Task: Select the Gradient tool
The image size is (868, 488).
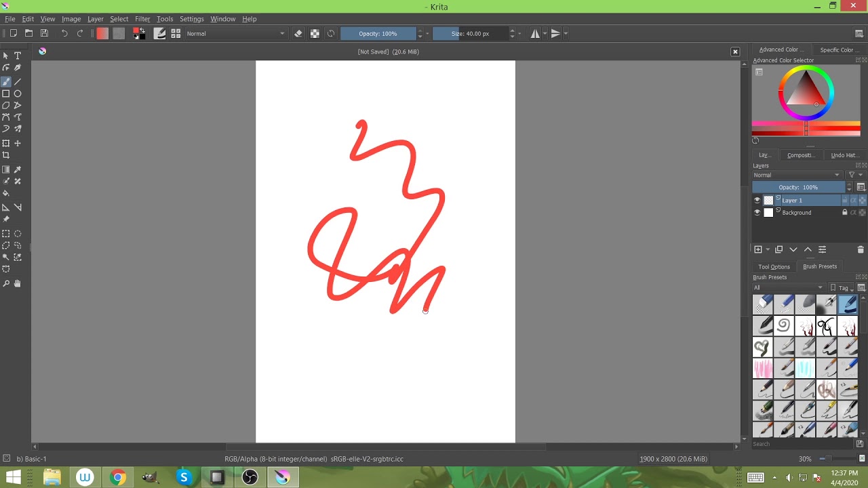Action: pos(6,169)
